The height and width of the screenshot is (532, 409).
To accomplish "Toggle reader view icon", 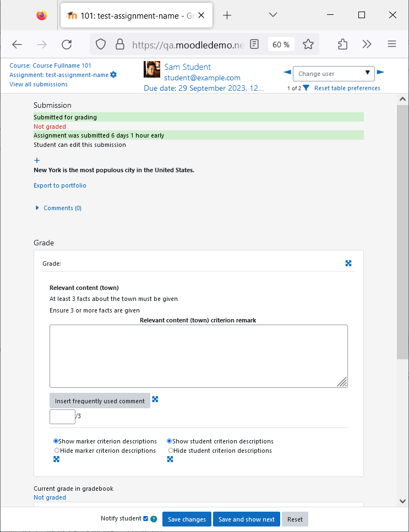I will pos(254,44).
